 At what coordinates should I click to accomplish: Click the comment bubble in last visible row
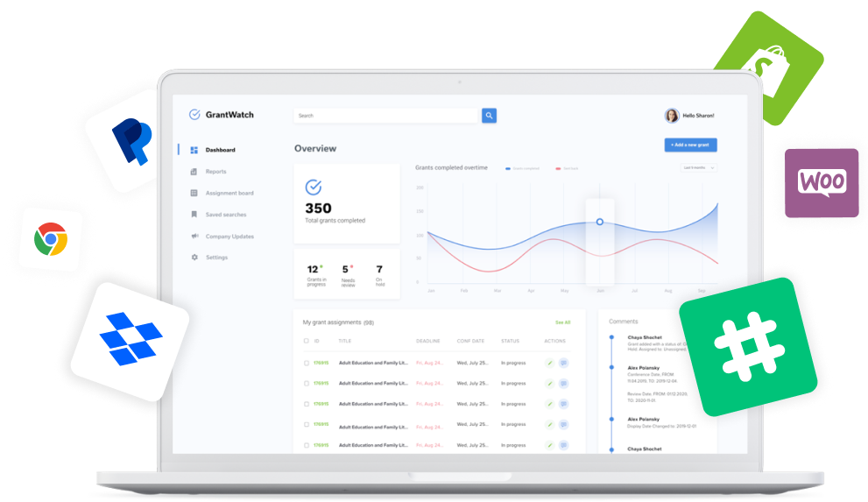point(563,445)
